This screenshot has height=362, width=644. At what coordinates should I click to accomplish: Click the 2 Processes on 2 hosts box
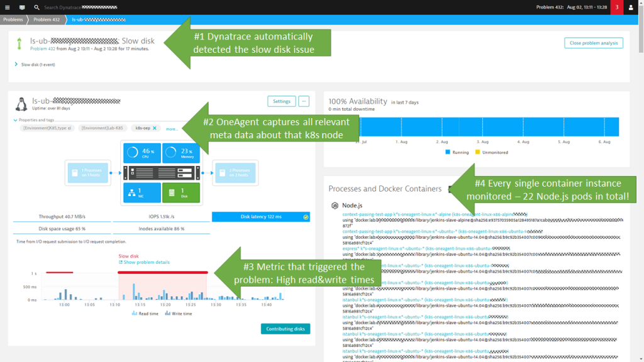[235, 173]
